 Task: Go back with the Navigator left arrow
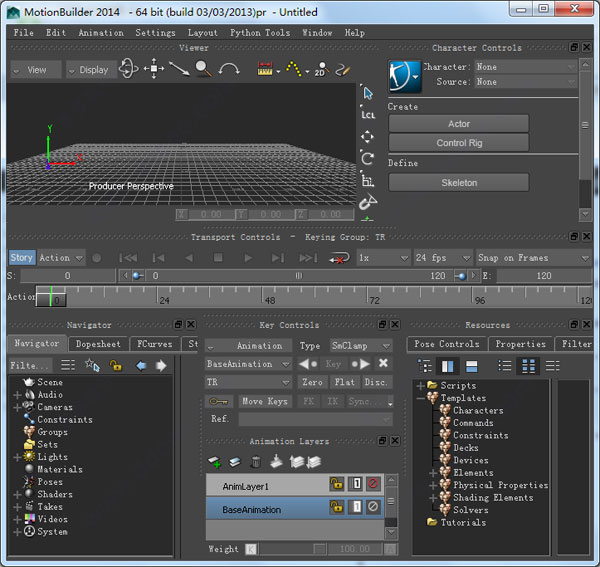click(x=141, y=366)
